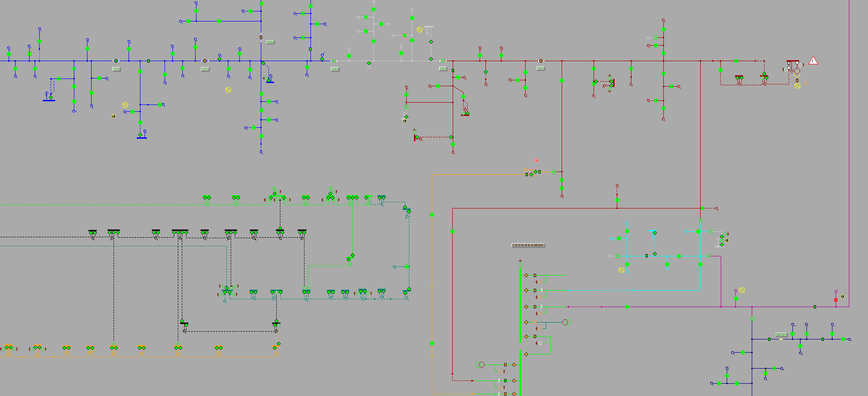Click the white diamond in the busbar's fifth bay
This screenshot has width=868, height=396.
click(x=541, y=343)
